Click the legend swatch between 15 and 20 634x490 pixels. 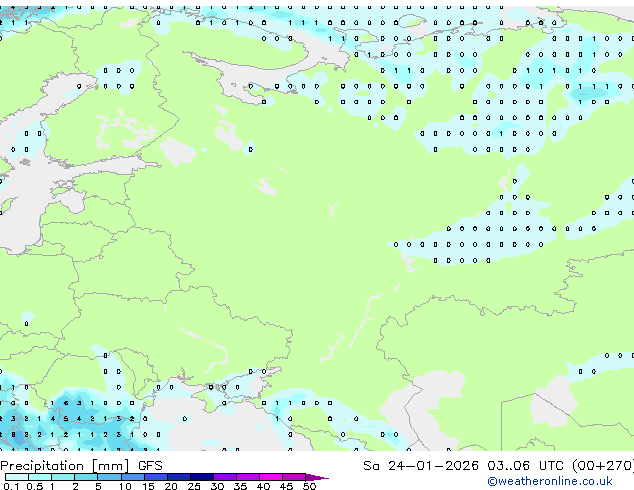coord(155,477)
